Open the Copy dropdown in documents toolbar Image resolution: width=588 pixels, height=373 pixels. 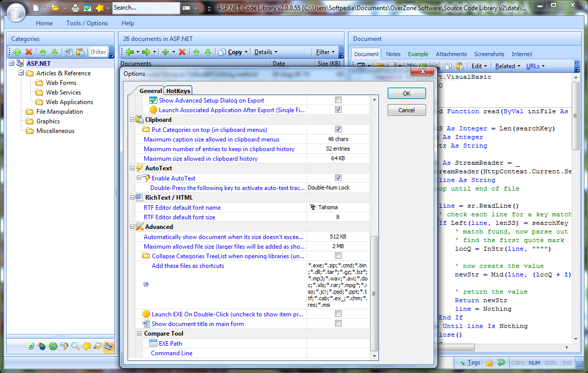pos(233,52)
